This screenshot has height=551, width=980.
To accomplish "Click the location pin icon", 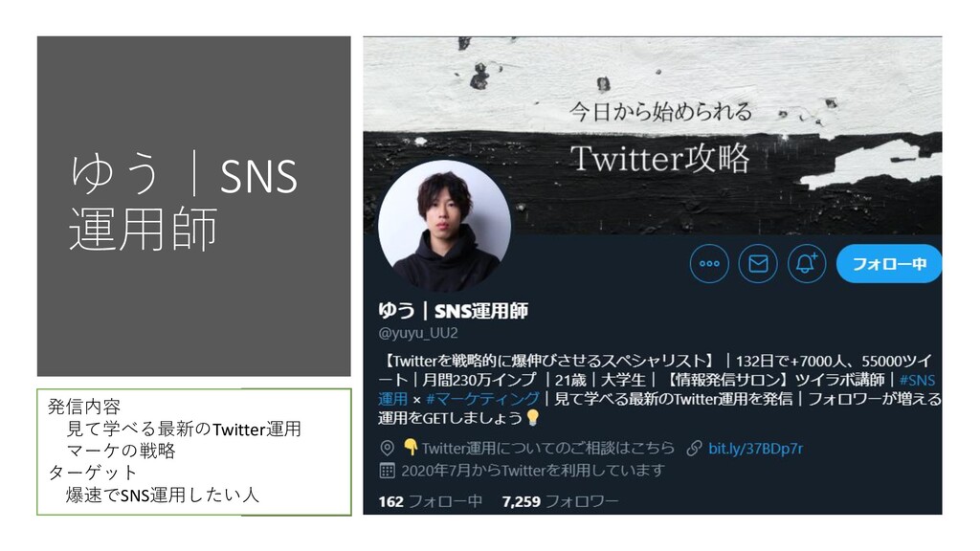I will [x=387, y=448].
